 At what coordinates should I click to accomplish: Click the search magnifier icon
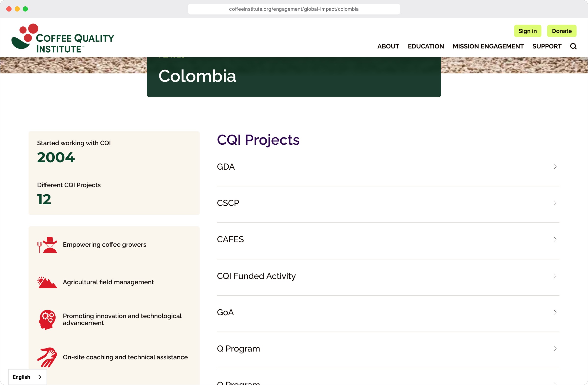coord(573,46)
